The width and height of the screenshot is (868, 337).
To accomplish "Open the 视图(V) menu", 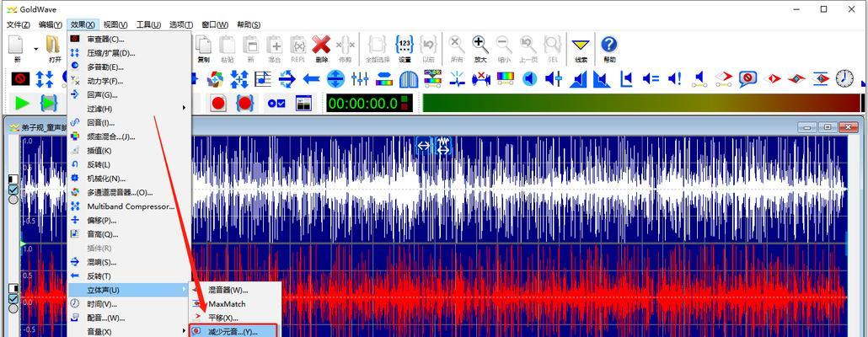I will point(115,25).
